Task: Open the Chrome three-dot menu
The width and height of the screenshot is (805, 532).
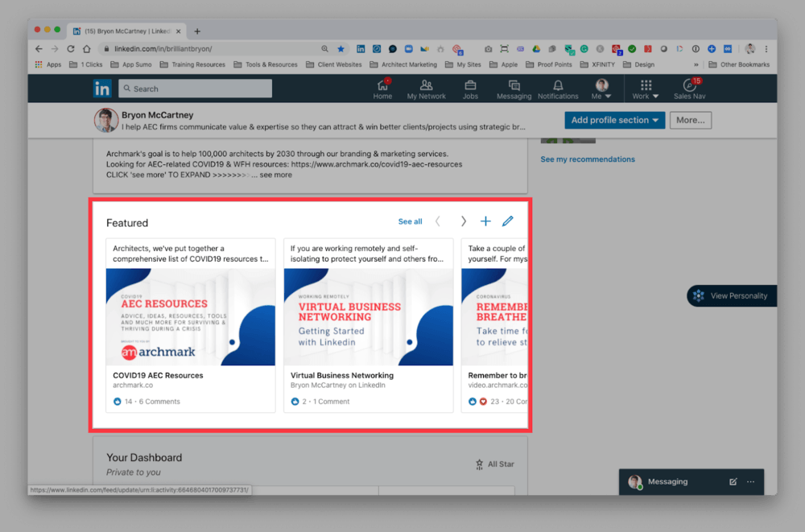Action: pos(766,49)
